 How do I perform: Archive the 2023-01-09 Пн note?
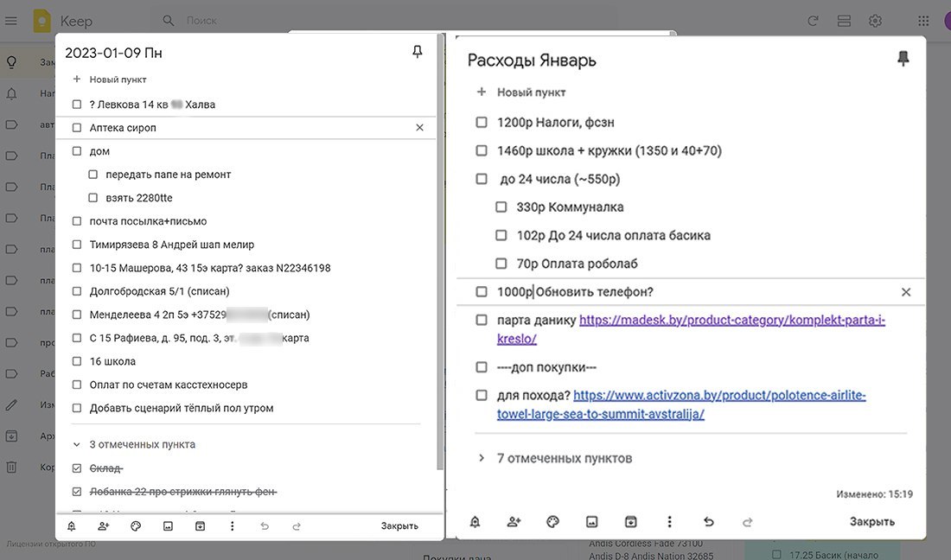pyautogui.click(x=201, y=525)
